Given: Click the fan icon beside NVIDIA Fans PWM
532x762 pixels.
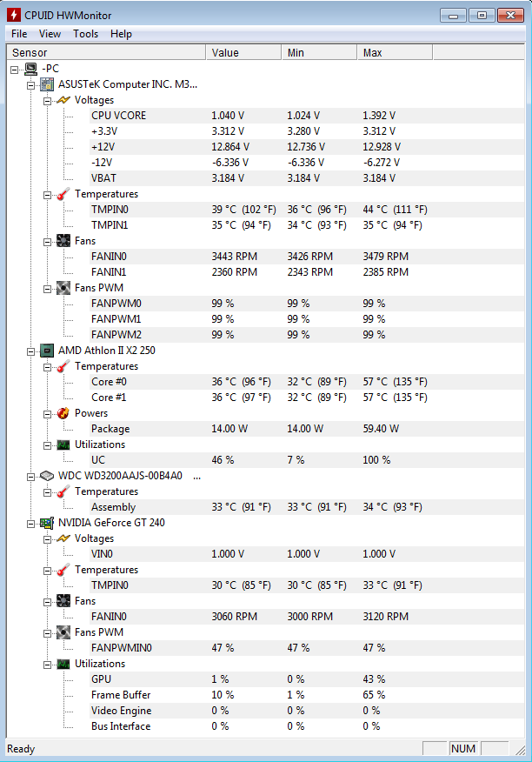Looking at the screenshot, I should (63, 632).
